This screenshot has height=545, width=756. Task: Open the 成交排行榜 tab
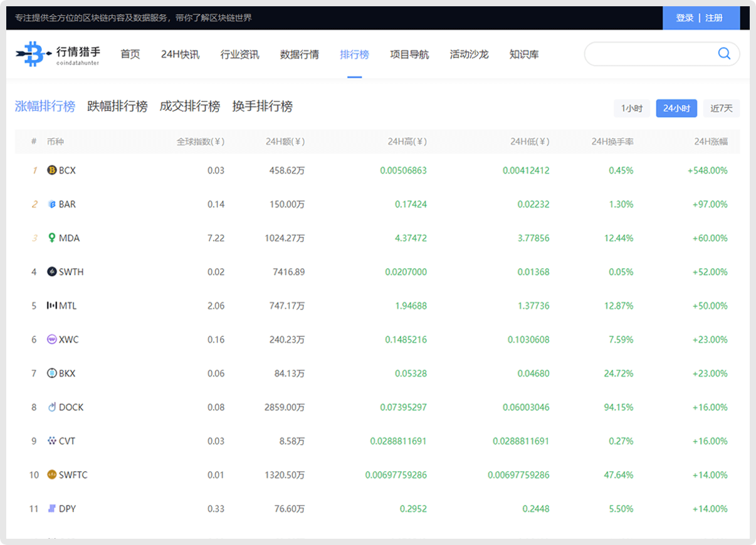pyautogui.click(x=189, y=106)
